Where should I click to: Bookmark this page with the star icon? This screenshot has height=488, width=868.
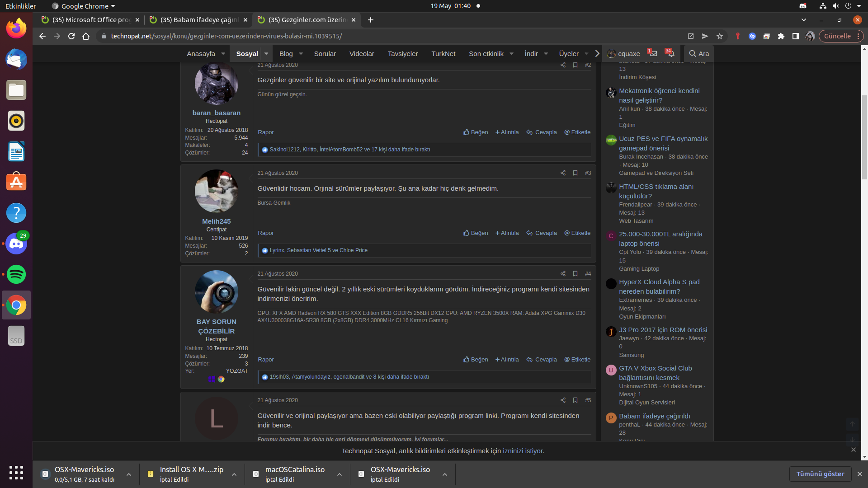[720, 36]
